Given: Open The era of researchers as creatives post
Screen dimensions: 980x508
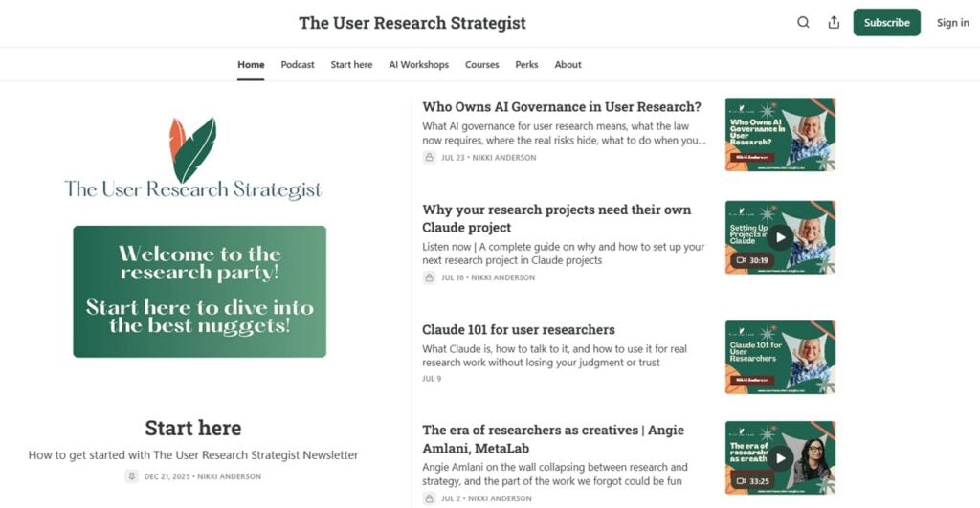Looking at the screenshot, I should pyautogui.click(x=552, y=439).
